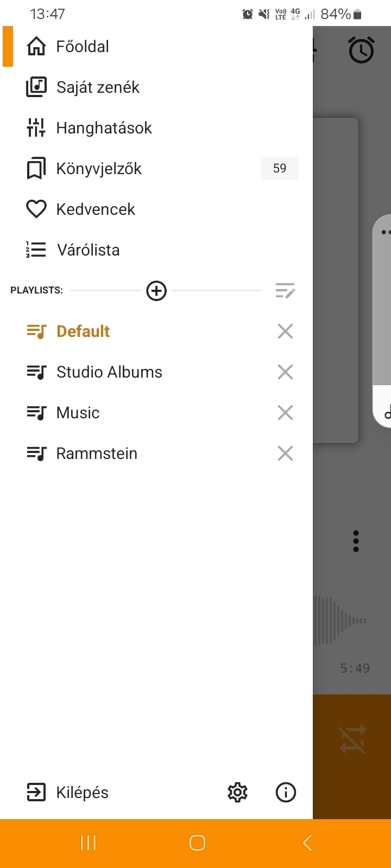Tap the edit playlists icon
Viewport: 391px width, 868px height.
(x=285, y=291)
